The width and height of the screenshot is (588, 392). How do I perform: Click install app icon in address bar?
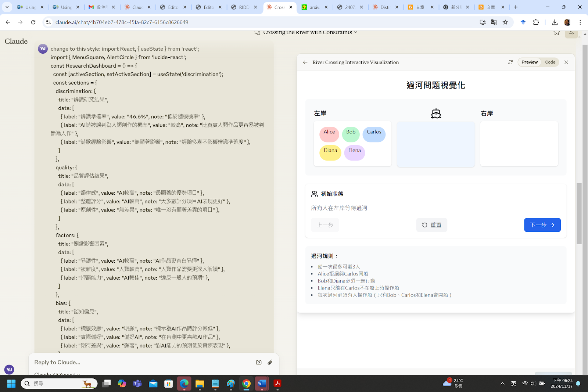[x=483, y=22]
